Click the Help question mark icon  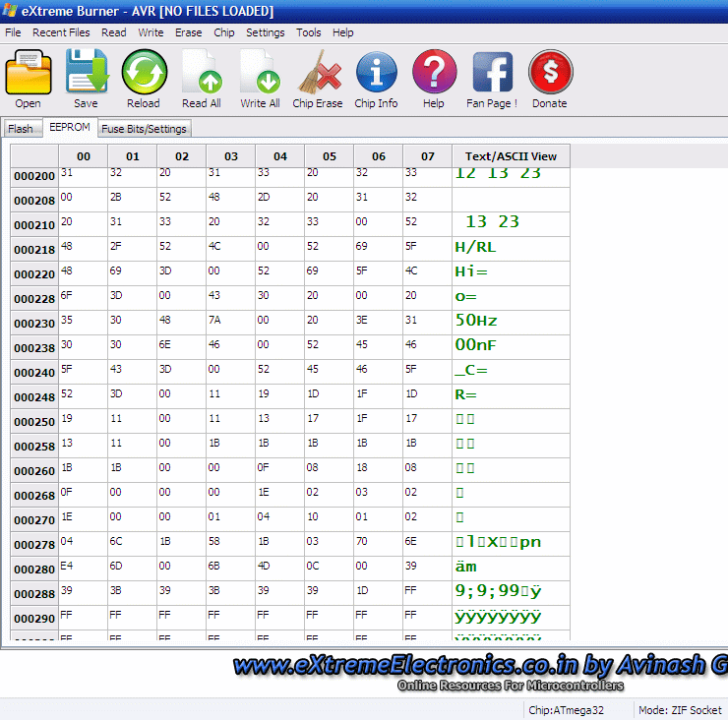[x=434, y=74]
